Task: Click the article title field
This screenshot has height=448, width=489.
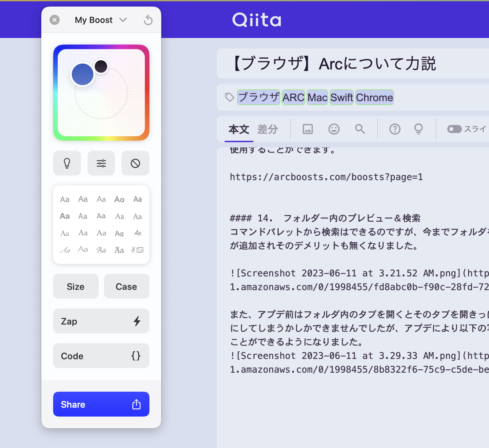Action: [x=353, y=64]
